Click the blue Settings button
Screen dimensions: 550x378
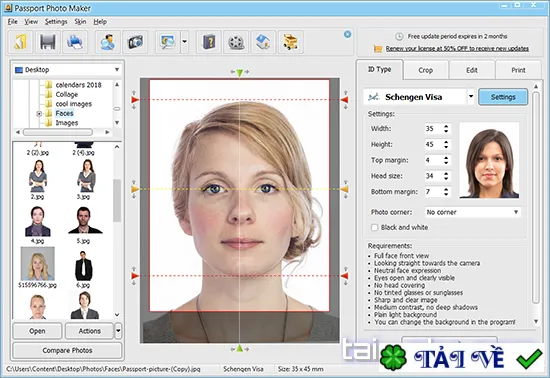[x=503, y=97]
